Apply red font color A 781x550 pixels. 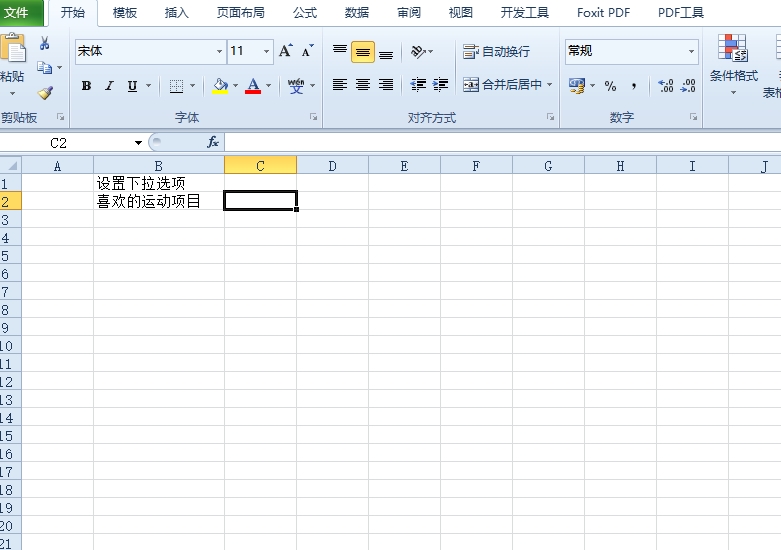[x=253, y=86]
